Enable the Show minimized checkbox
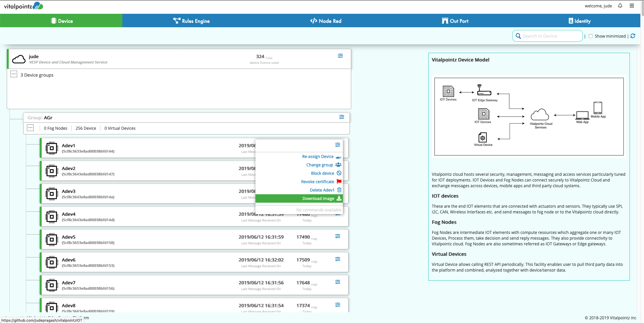 [x=591, y=36]
